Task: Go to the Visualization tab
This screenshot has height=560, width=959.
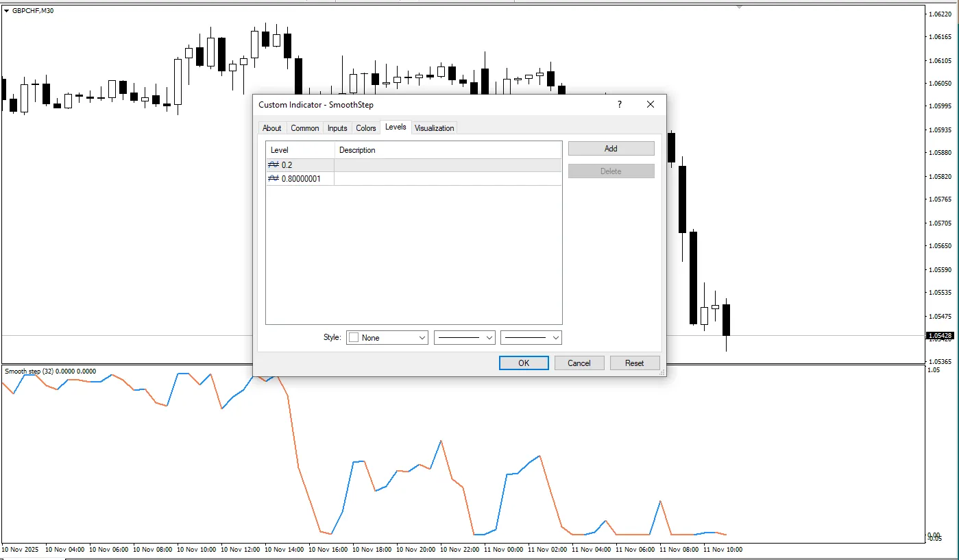Action: pyautogui.click(x=434, y=128)
